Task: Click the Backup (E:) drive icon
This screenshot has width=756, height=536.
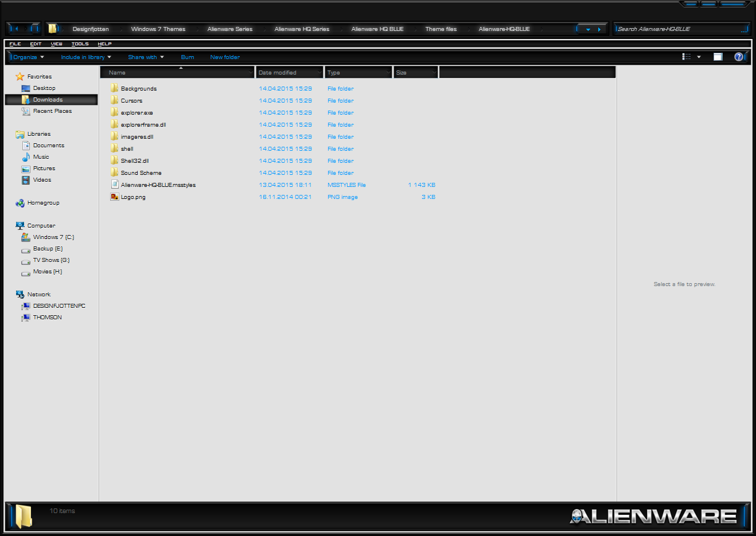Action: 26,250
